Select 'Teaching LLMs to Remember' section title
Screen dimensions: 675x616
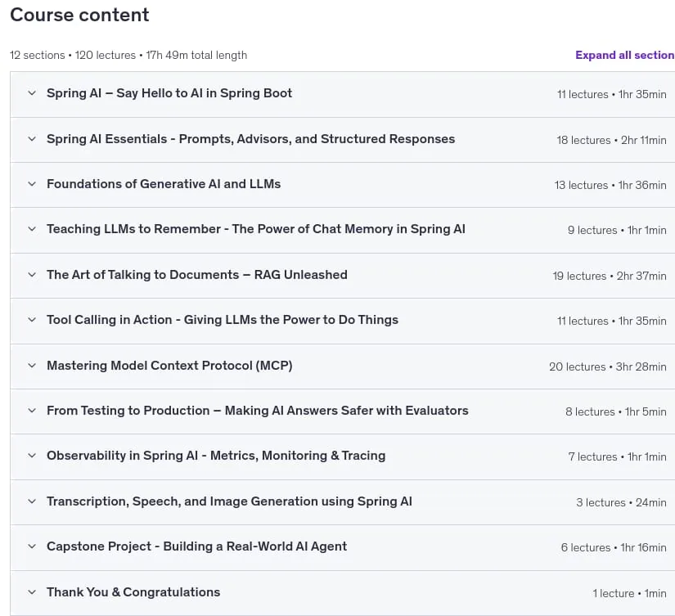point(256,229)
